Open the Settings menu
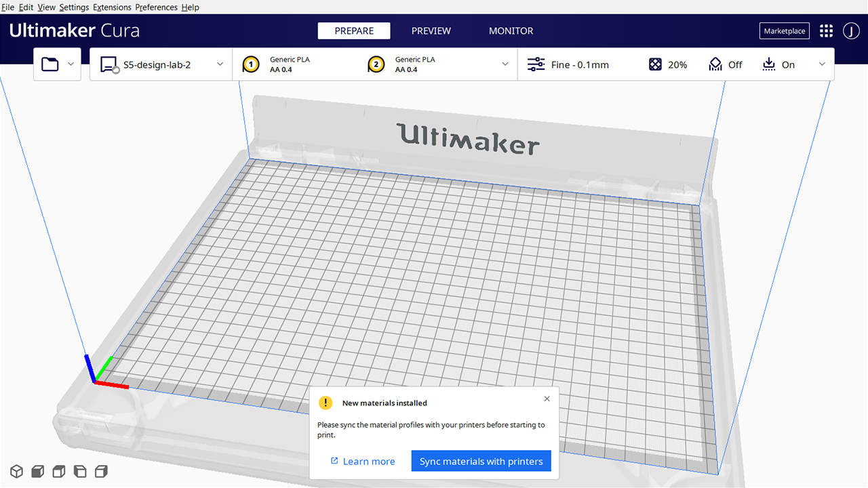The height and width of the screenshot is (488, 868). [x=74, y=7]
